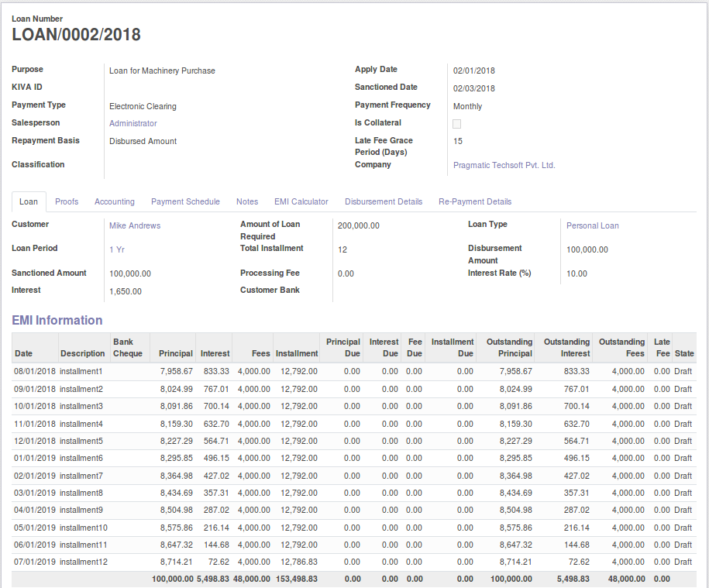The image size is (709, 588).
Task: Open the installment2 row description
Action: pyautogui.click(x=81, y=389)
